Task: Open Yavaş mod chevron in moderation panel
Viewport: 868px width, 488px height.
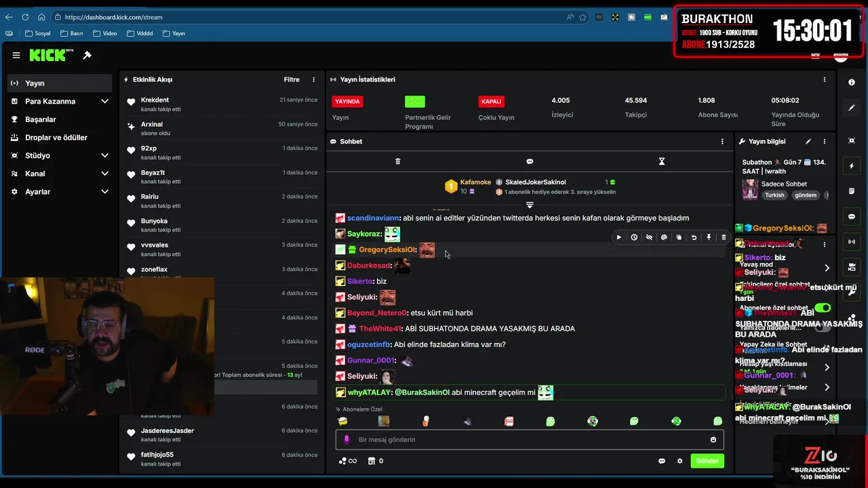Action: (827, 268)
